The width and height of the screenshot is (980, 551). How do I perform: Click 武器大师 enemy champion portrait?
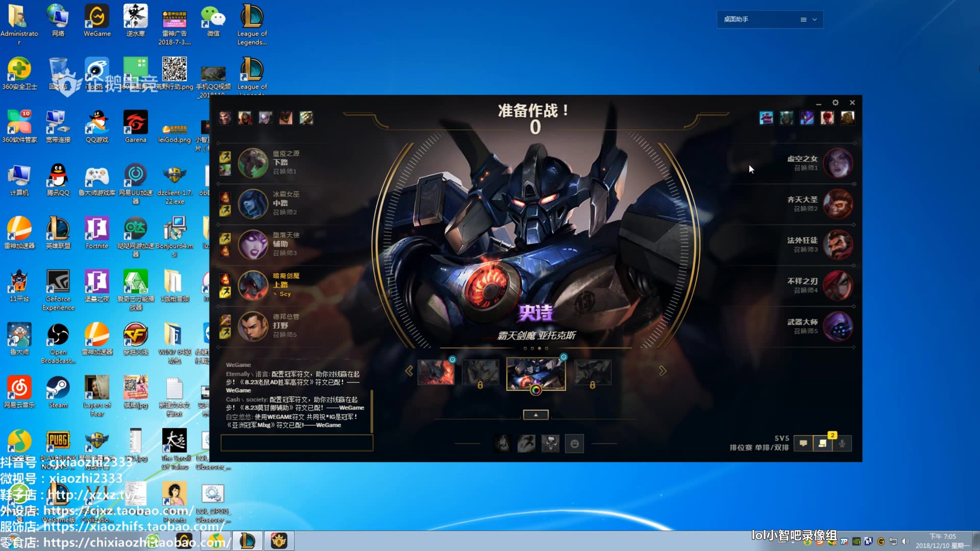(838, 326)
